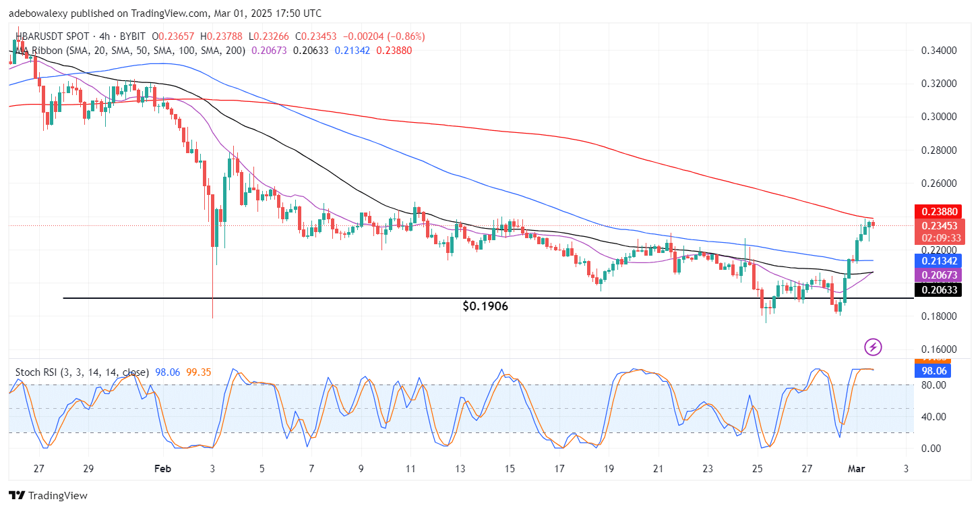This screenshot has height=510, width=980.
Task: Click date 25 on time axis
Action: 757,469
